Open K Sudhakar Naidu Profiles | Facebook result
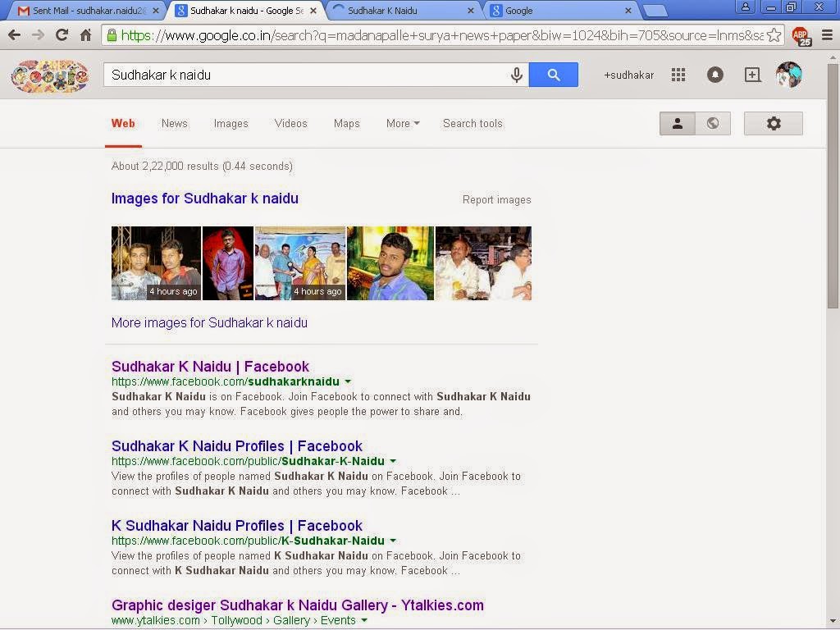Screen dimensions: 840x630 point(237,526)
